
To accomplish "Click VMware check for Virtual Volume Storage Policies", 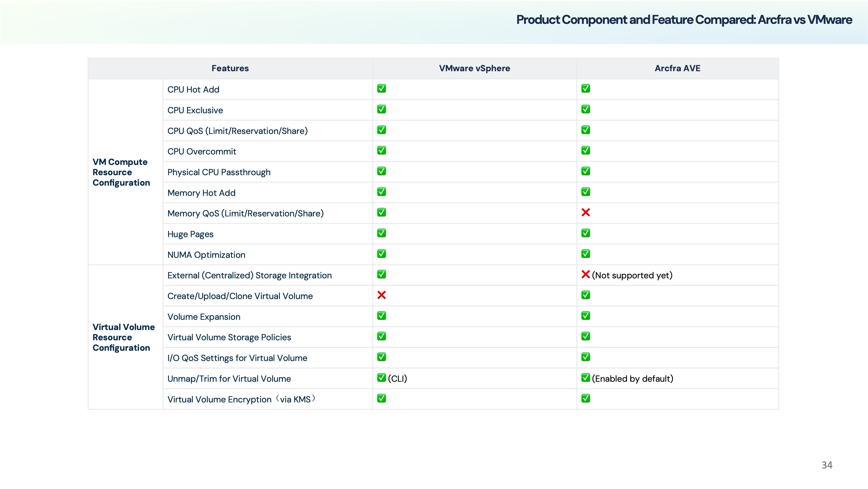I will point(381,336).
